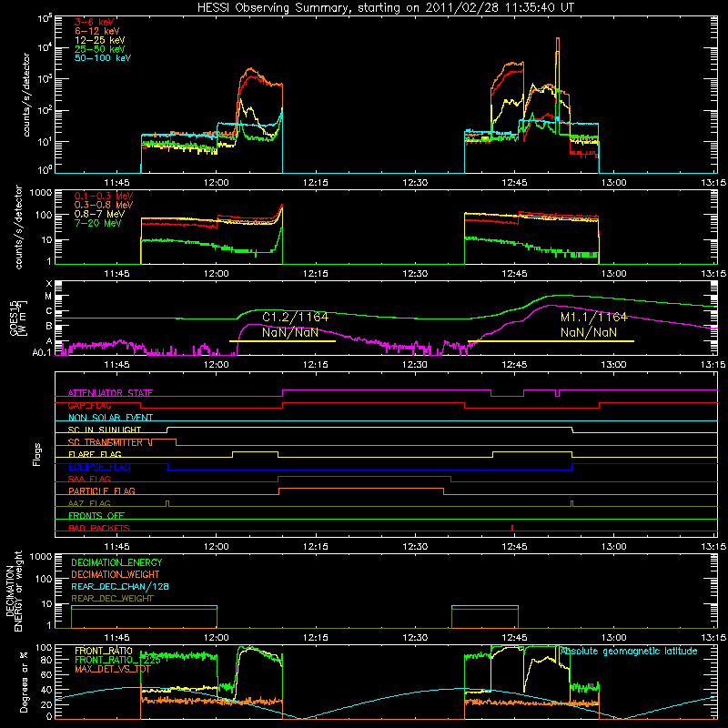This screenshot has width=728, height=728.
Task: Select the blue ECLIPSE_FLAG label
Action: (99, 467)
